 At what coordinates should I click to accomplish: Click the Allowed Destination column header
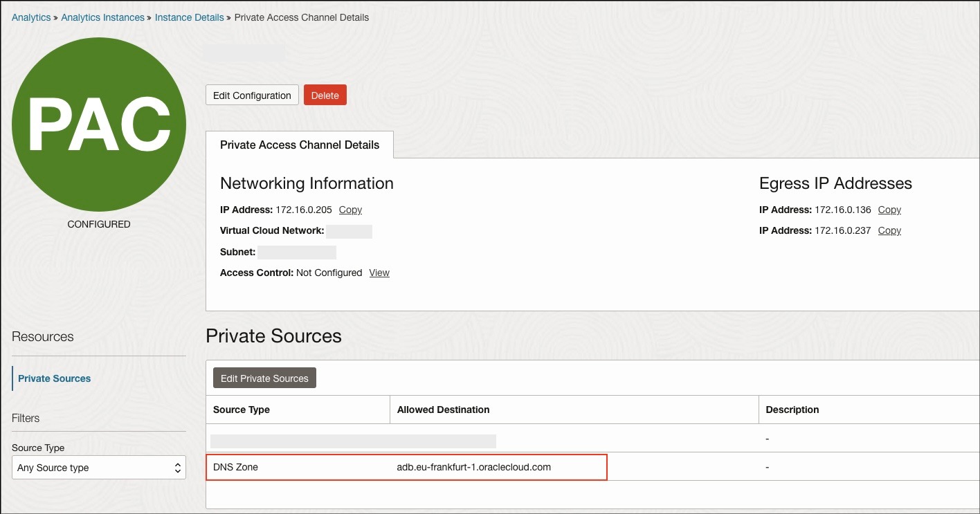[x=442, y=410]
